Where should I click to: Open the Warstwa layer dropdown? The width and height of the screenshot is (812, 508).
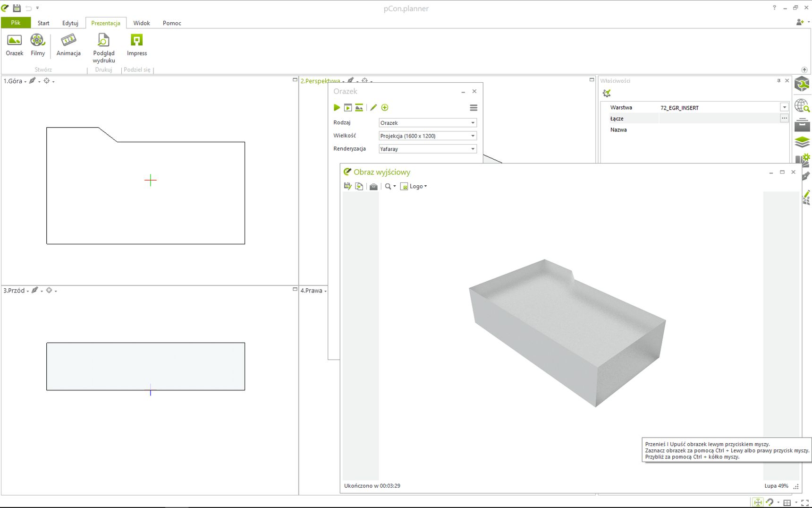[784, 108]
